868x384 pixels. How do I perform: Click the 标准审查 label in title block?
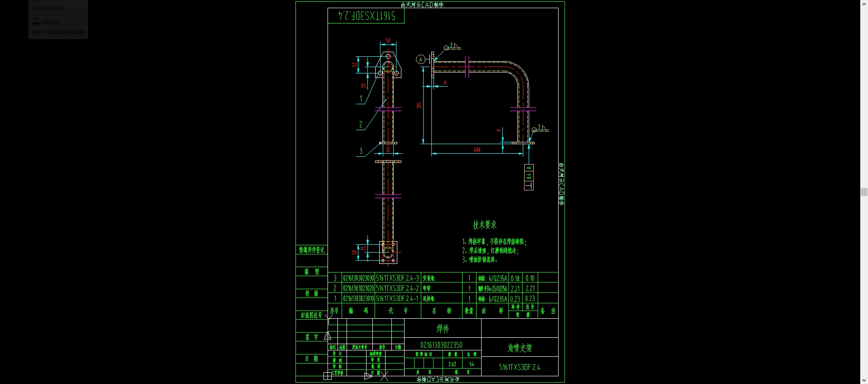coord(376,354)
